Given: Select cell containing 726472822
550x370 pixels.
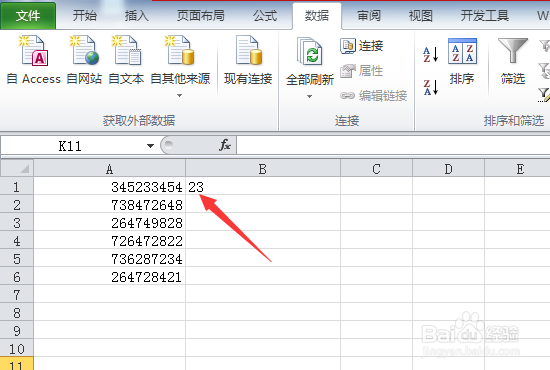Looking at the screenshot, I should pyautogui.click(x=110, y=240).
